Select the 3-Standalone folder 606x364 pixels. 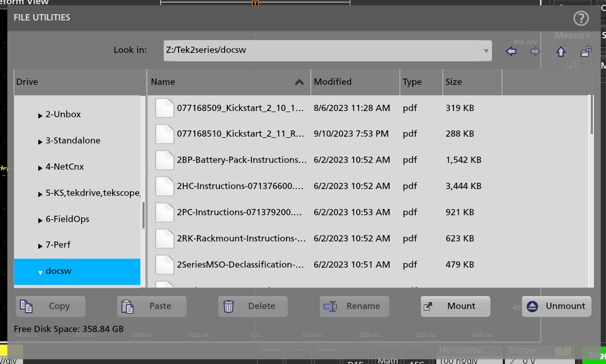click(73, 141)
